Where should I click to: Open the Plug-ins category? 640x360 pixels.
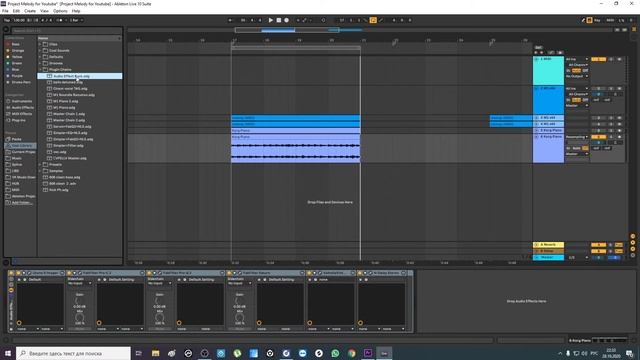tap(18, 120)
